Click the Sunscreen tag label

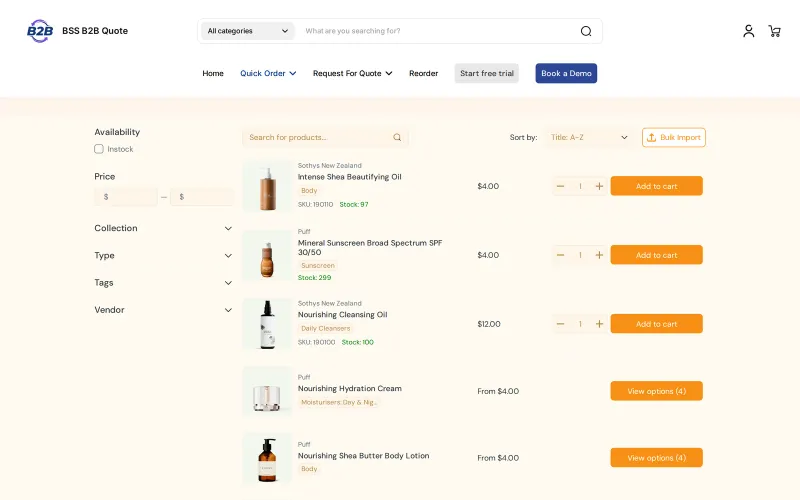click(x=318, y=265)
